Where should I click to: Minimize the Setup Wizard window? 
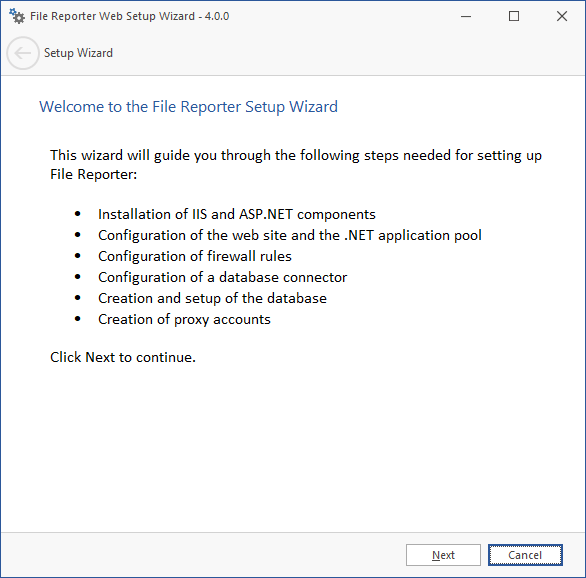tap(466, 16)
